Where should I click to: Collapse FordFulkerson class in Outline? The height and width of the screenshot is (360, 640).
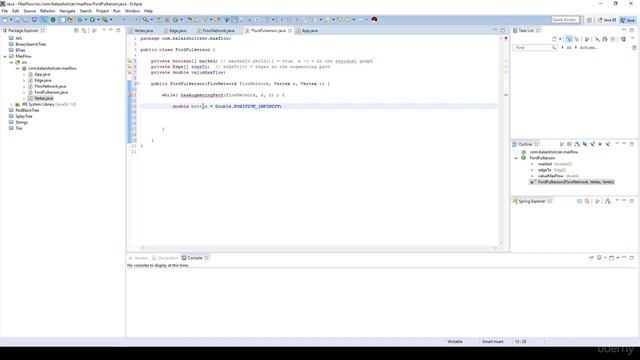(x=516, y=158)
